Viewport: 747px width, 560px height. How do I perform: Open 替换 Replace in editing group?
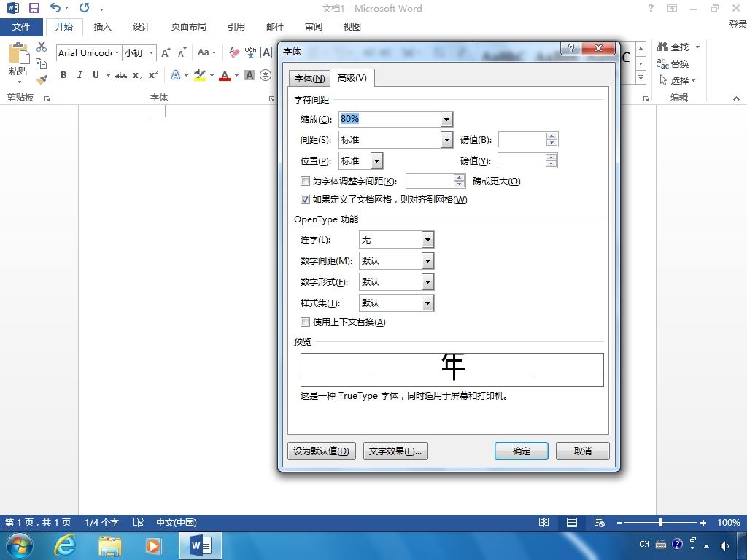tap(673, 63)
